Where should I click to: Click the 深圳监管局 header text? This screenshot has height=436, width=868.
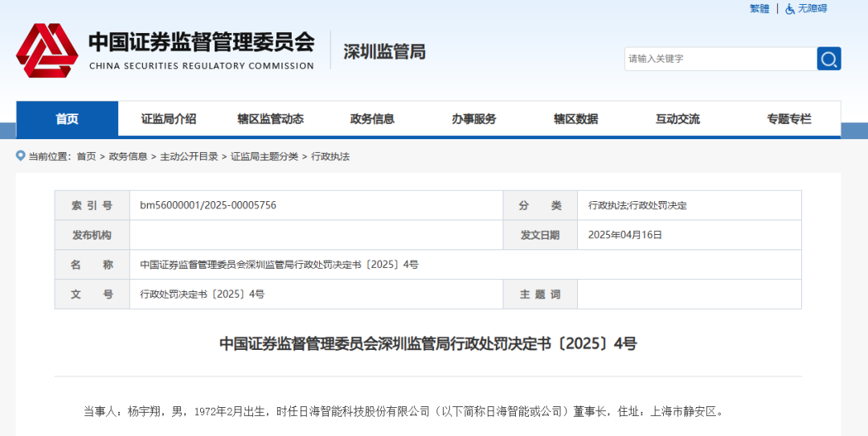pos(384,52)
